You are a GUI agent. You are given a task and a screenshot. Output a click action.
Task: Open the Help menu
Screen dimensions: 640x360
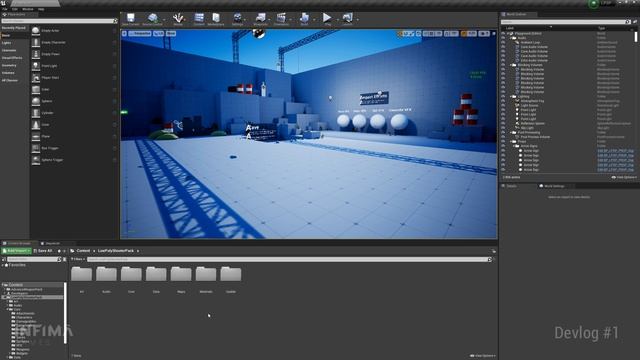click(x=41, y=9)
